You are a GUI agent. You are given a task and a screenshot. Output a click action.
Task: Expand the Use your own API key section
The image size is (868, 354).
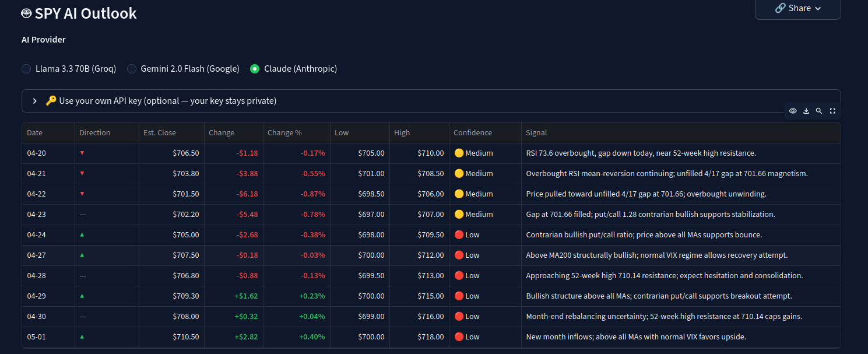431,101
